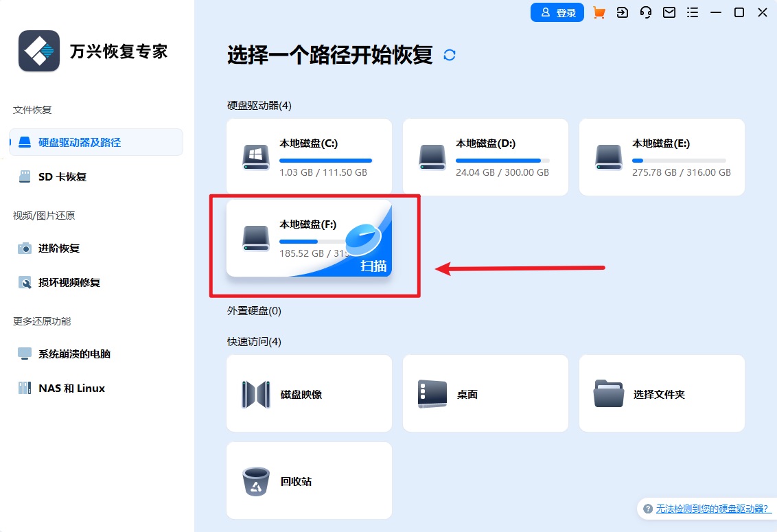Screen dimensions: 777x532
Task: Click the 1.03 GB / 111.50 GB text
Action: click(323, 172)
